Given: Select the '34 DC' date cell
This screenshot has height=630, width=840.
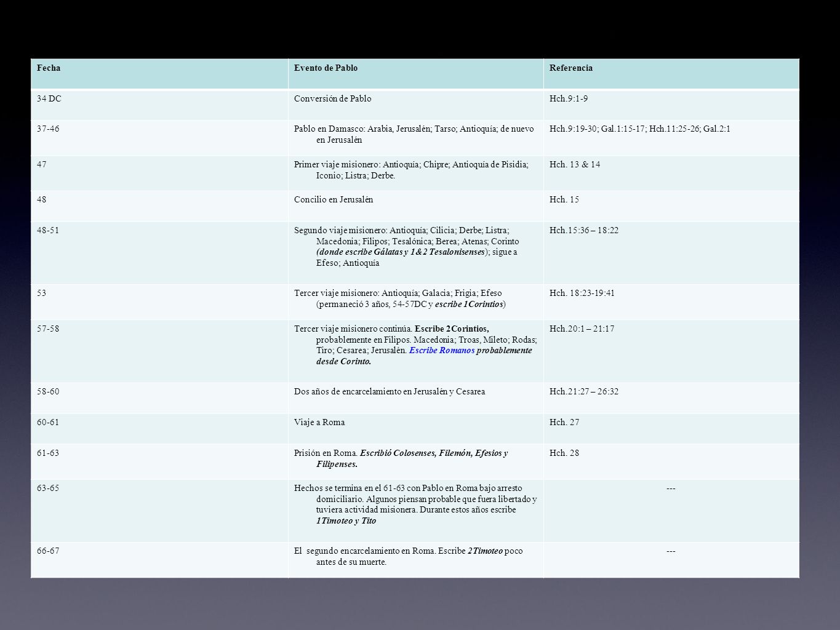Looking at the screenshot, I should 159,105.
